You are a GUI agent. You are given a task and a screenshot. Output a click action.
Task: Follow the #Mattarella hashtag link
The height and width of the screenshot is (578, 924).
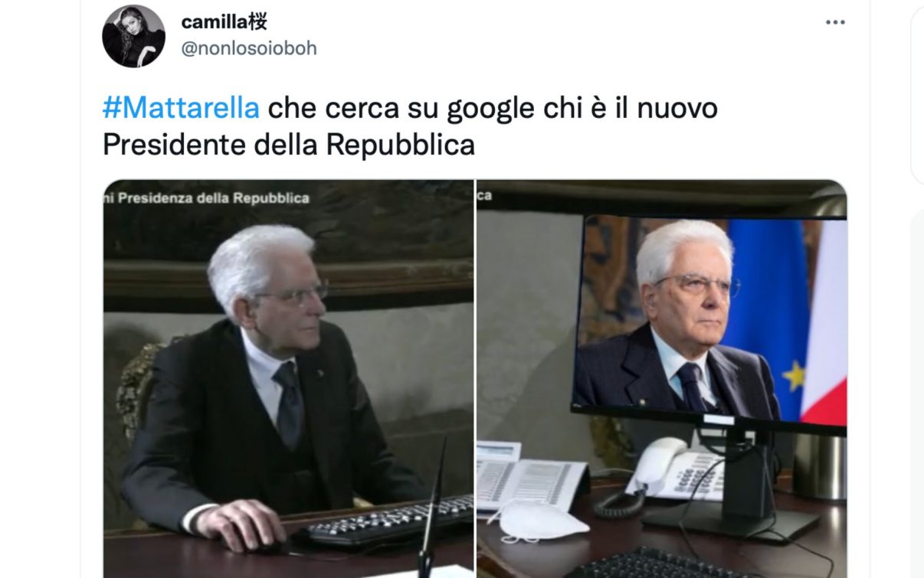181,109
